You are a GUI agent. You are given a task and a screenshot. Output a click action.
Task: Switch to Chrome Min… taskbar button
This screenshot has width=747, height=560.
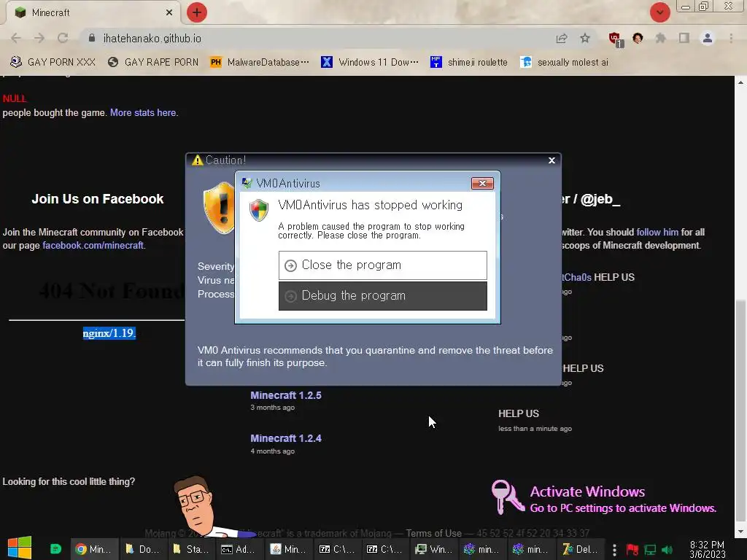(x=93, y=549)
